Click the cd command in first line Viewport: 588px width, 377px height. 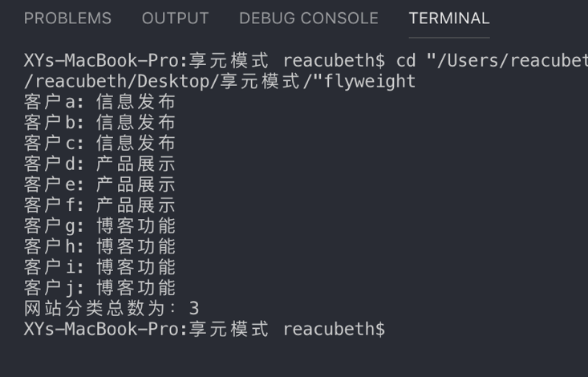coord(406,61)
